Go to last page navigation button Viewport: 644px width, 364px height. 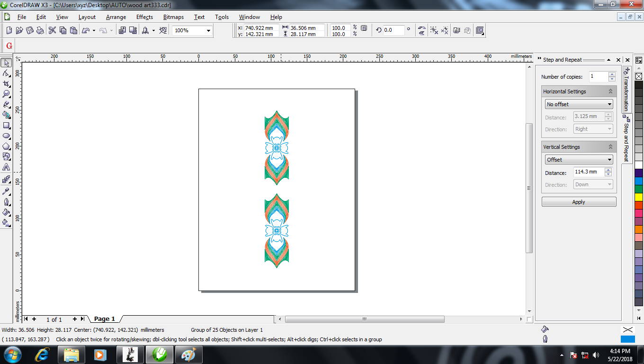coord(83,319)
